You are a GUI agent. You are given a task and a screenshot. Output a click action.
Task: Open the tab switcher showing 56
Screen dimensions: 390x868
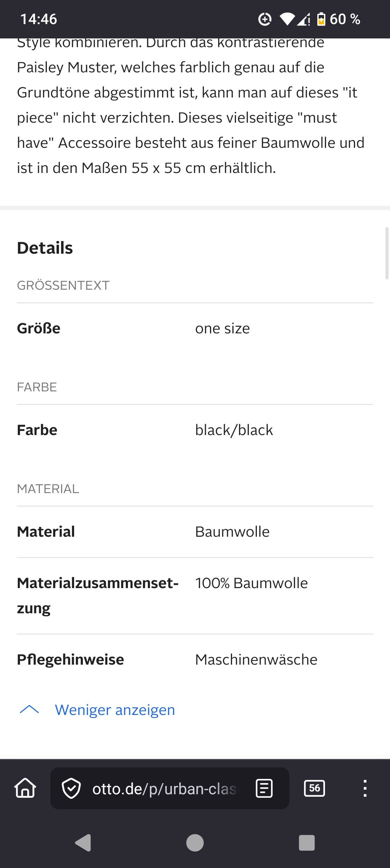pos(315,788)
